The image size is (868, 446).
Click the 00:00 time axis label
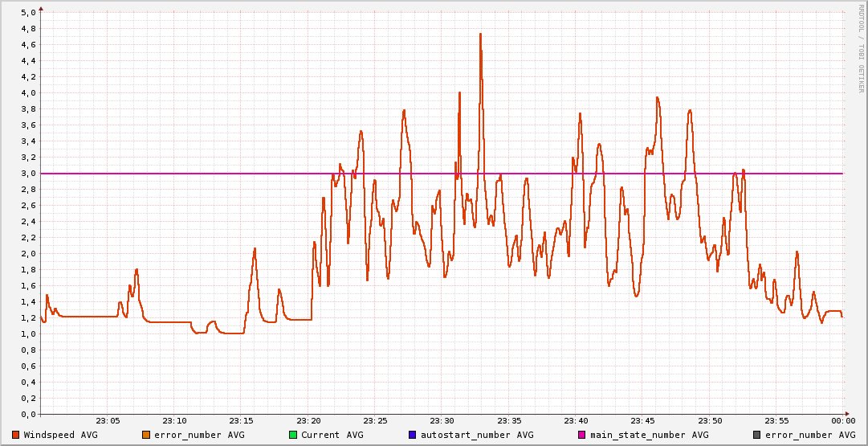842,421
